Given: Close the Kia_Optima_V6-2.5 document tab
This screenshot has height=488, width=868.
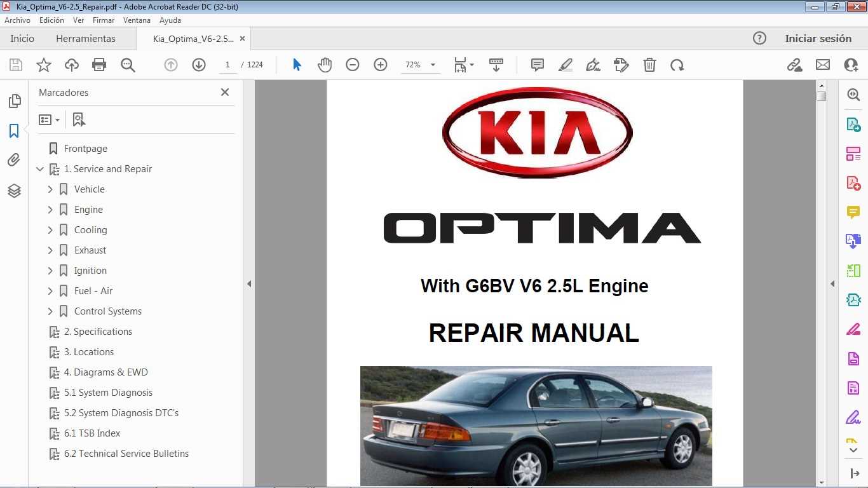Looking at the screenshot, I should (241, 39).
